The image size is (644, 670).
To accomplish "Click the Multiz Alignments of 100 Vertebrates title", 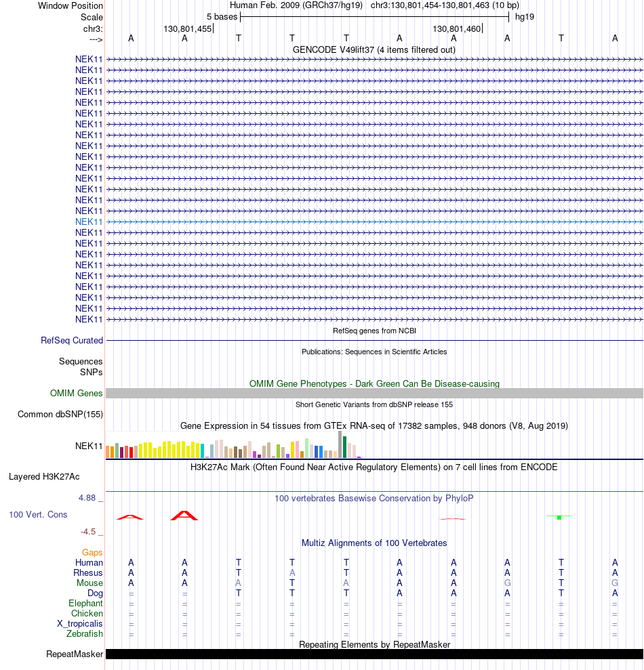I will pyautogui.click(x=374, y=543).
